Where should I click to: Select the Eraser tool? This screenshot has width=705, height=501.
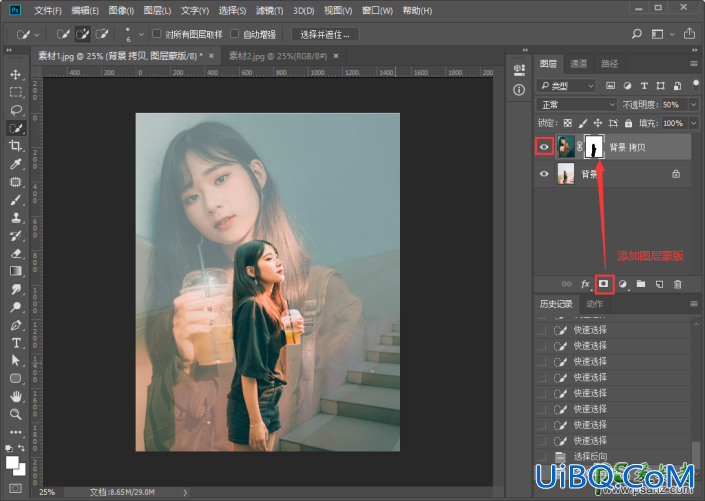16,253
